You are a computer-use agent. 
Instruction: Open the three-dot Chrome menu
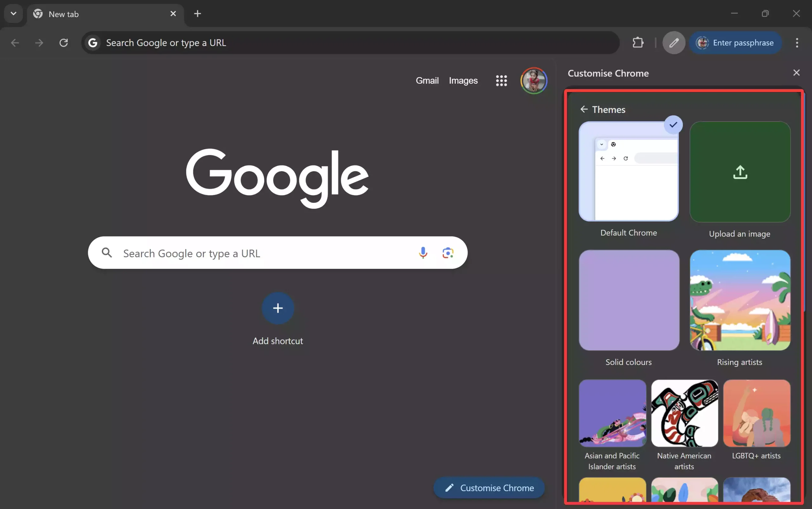pos(796,43)
